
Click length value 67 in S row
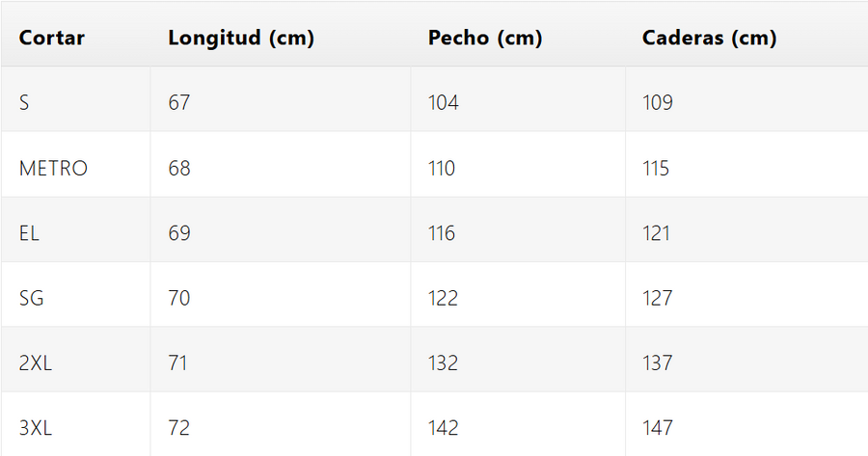179,103
